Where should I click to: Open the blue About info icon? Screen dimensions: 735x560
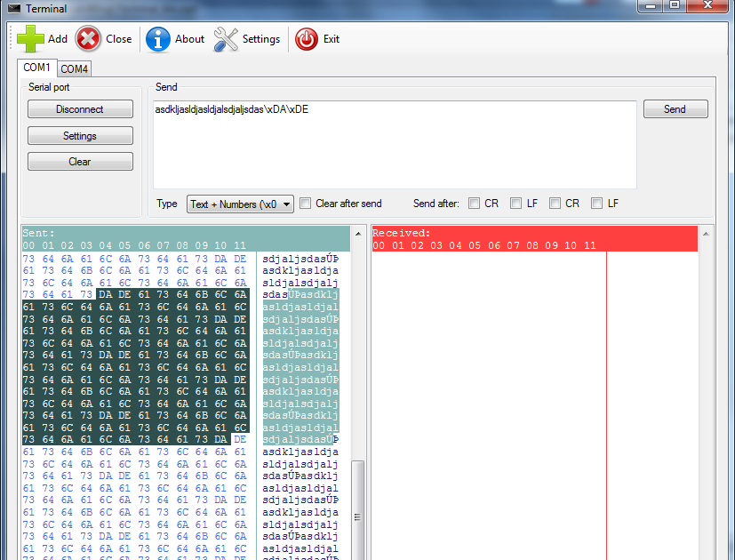click(158, 39)
